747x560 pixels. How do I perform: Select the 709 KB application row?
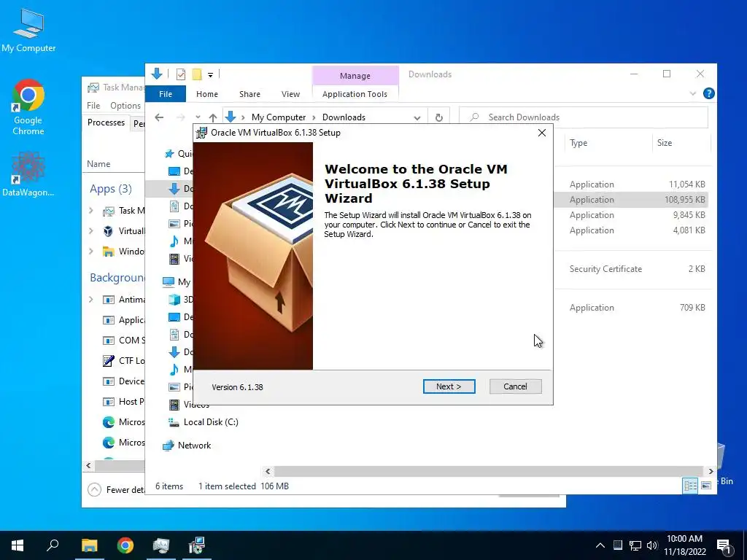tap(632, 308)
